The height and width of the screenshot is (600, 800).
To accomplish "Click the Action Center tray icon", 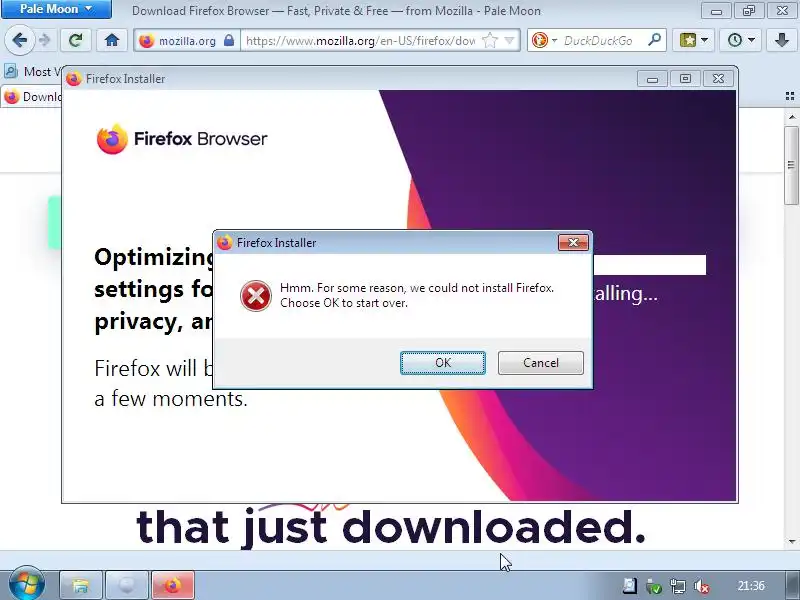I will pos(630,586).
